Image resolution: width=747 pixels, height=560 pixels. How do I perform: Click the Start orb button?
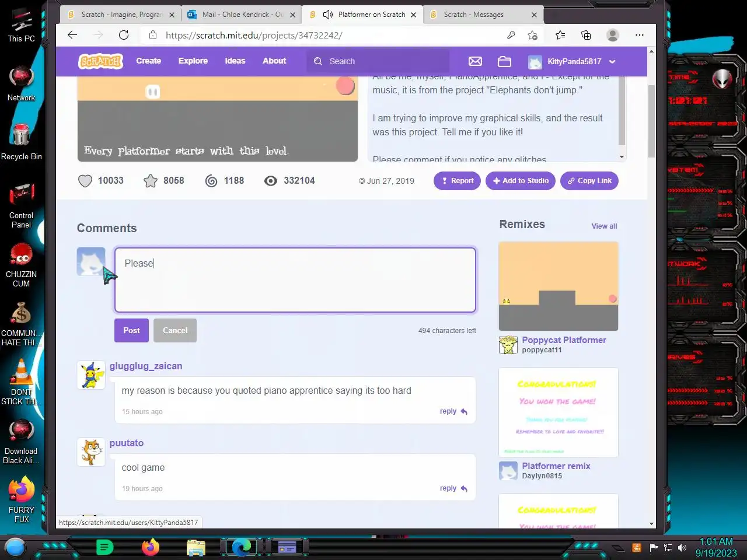15,547
